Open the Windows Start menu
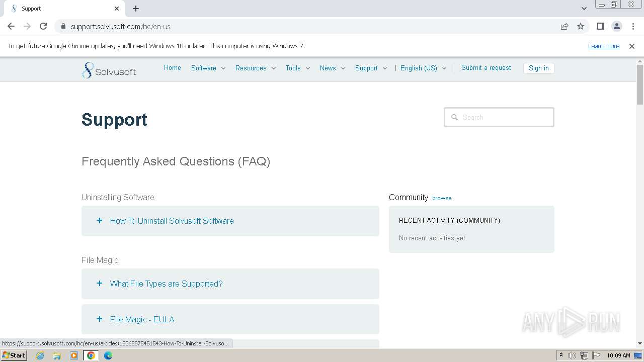 tap(14, 355)
